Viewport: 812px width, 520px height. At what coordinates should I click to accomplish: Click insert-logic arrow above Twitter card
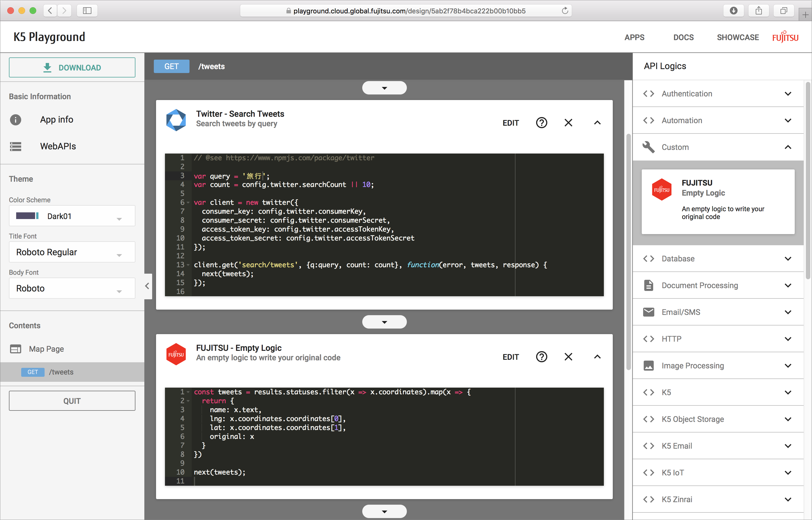pyautogui.click(x=384, y=88)
